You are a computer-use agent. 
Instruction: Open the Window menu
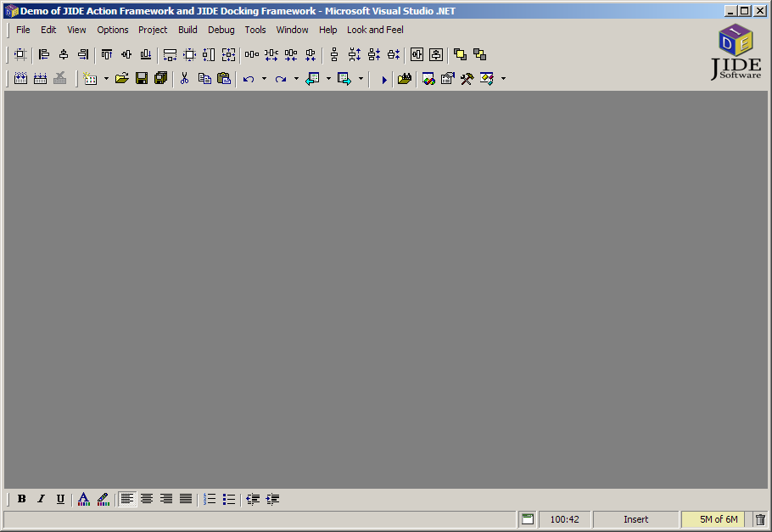click(x=292, y=30)
